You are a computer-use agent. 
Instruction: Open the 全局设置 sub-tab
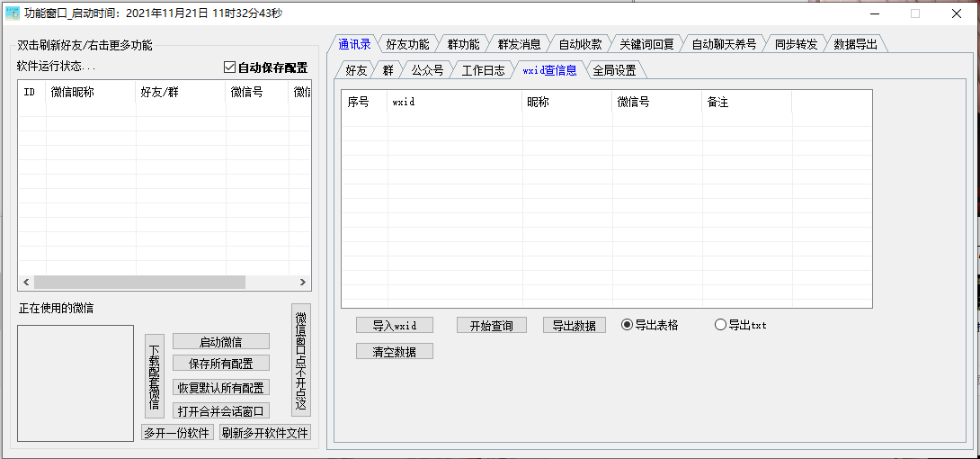click(614, 70)
